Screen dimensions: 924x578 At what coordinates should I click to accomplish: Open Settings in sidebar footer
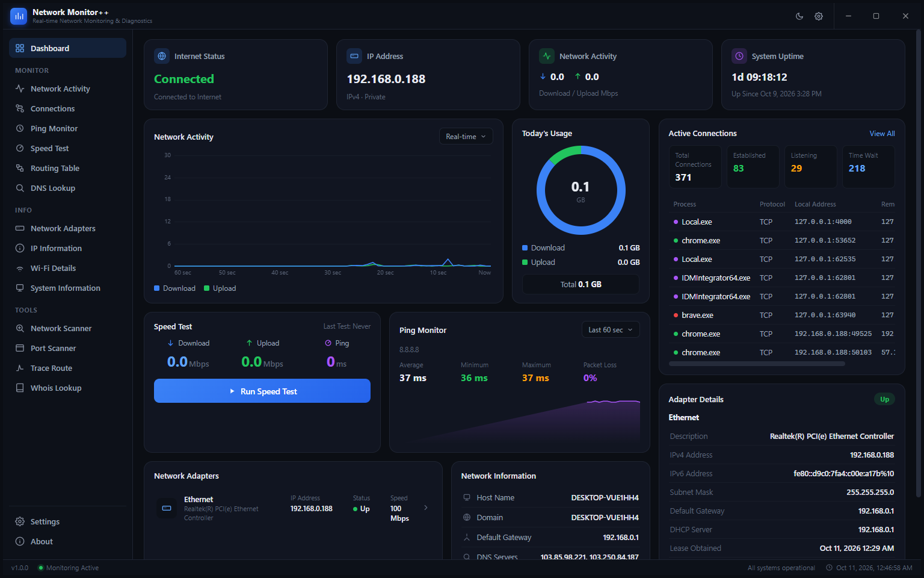67,521
